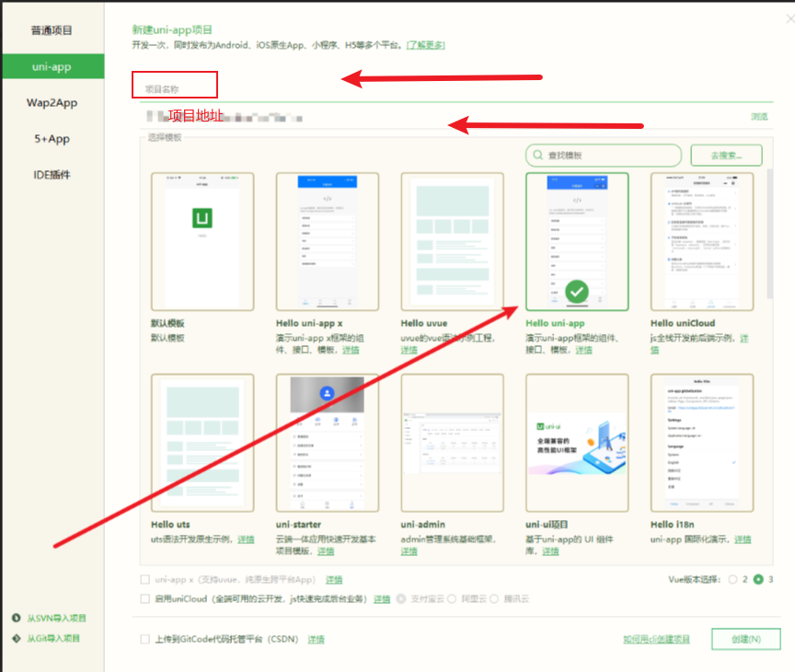Click the template list vertical scrollbar

point(769,233)
